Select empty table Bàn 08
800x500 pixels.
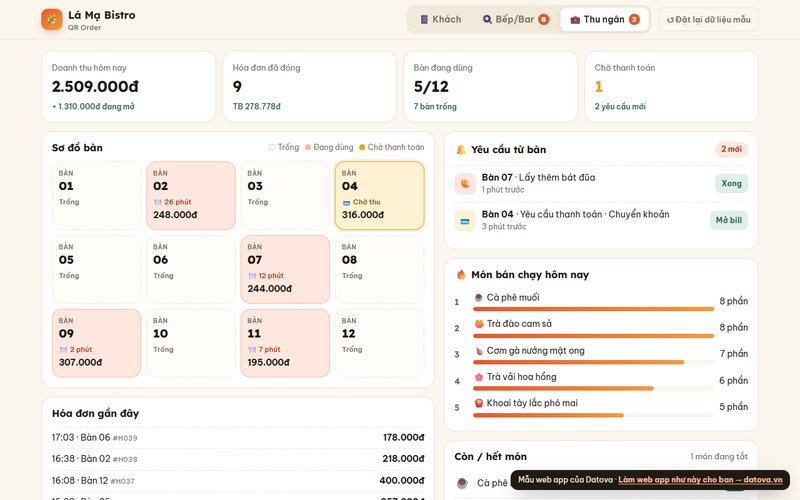coord(380,269)
